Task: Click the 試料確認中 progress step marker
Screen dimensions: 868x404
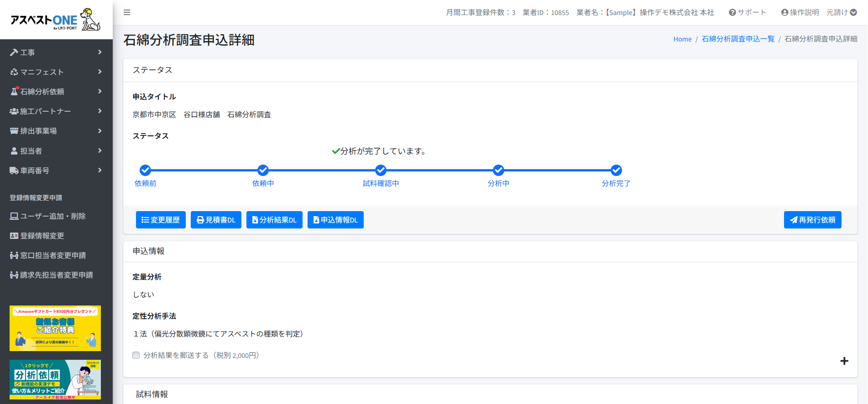Action: point(381,170)
